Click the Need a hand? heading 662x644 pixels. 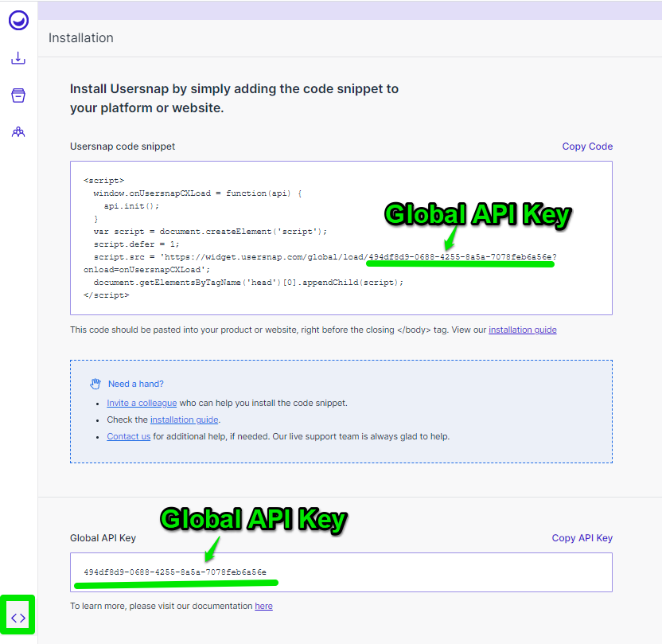(x=136, y=384)
